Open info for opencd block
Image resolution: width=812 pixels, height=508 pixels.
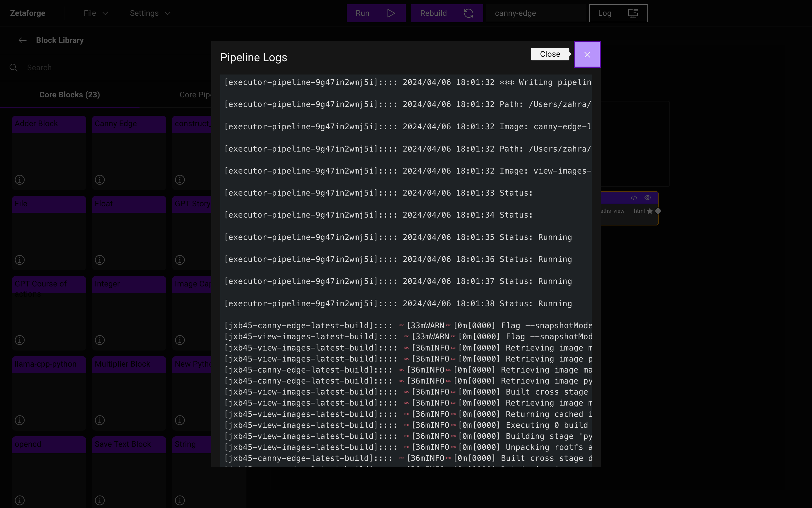click(x=20, y=500)
